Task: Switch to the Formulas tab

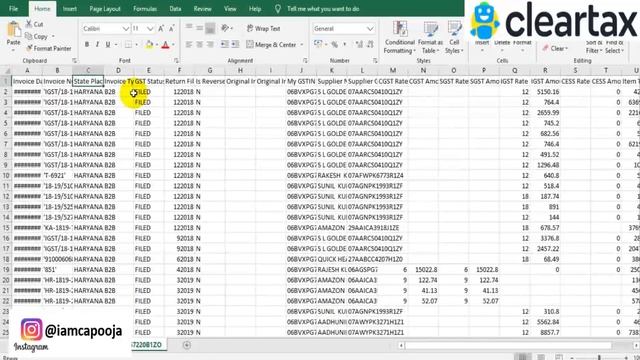Action: coord(145,9)
